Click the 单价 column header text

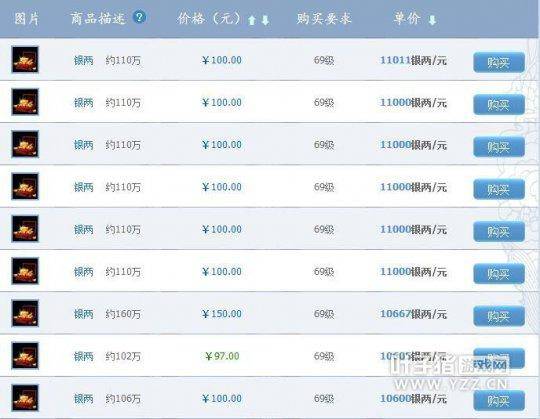pyautogui.click(x=407, y=18)
